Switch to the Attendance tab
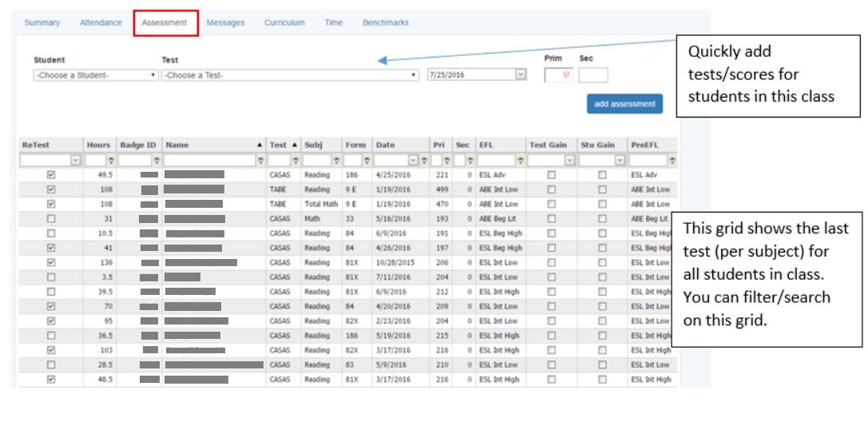This screenshot has height=434, width=868. pyautogui.click(x=101, y=23)
